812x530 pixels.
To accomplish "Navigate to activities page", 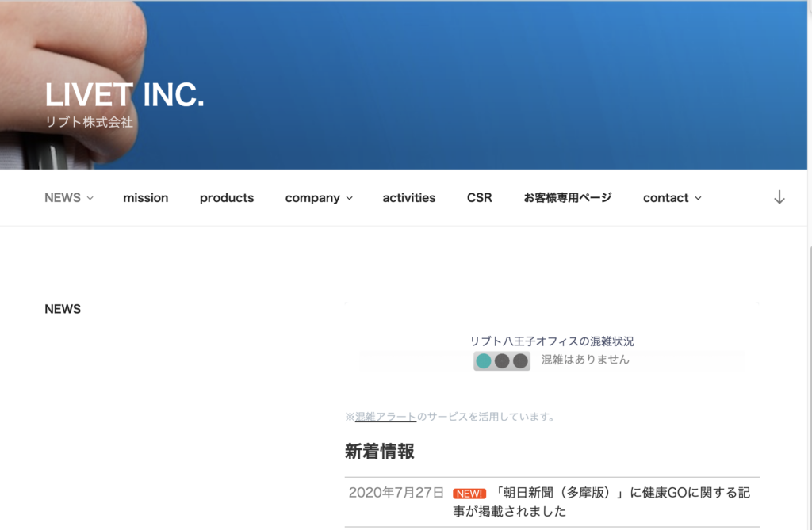I will pos(409,198).
